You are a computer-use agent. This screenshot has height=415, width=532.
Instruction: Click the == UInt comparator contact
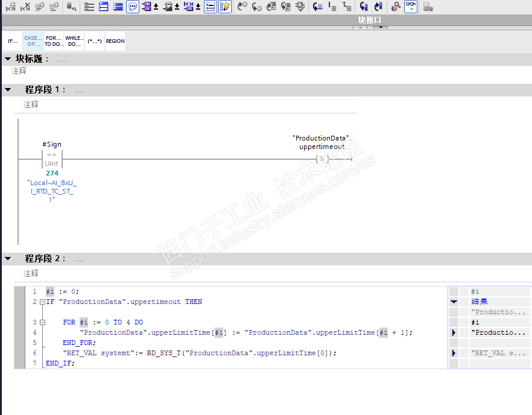(52, 159)
